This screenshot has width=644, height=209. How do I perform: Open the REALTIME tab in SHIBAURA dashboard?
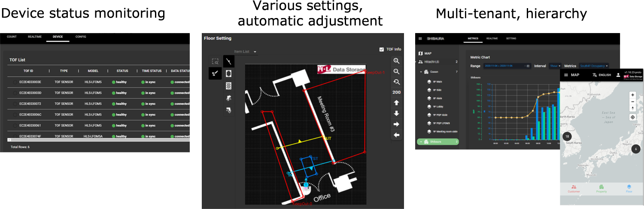[x=492, y=39]
